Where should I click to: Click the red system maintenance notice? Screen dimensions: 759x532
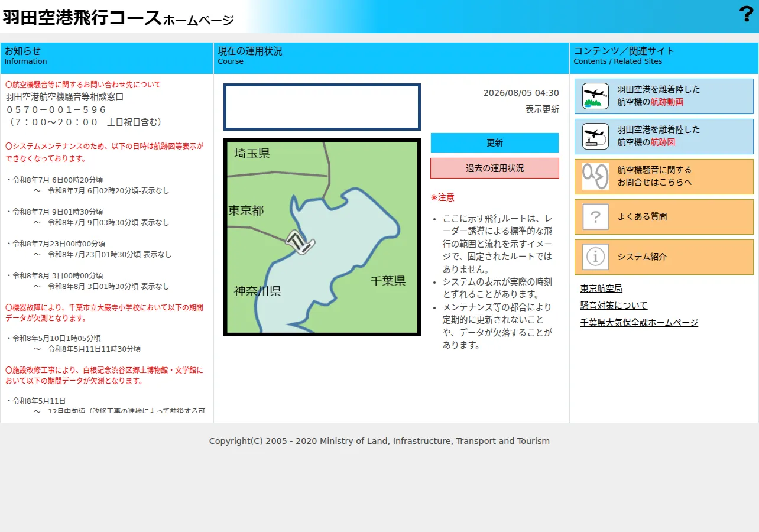[x=104, y=152]
